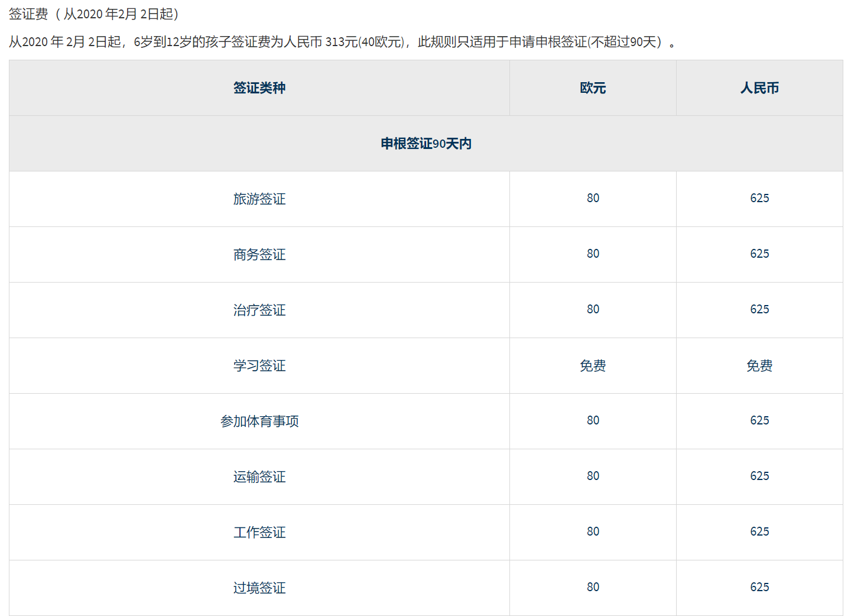The width and height of the screenshot is (851, 616).
Task: Click the 80 euro value for 工作签证
Action: coord(593,531)
